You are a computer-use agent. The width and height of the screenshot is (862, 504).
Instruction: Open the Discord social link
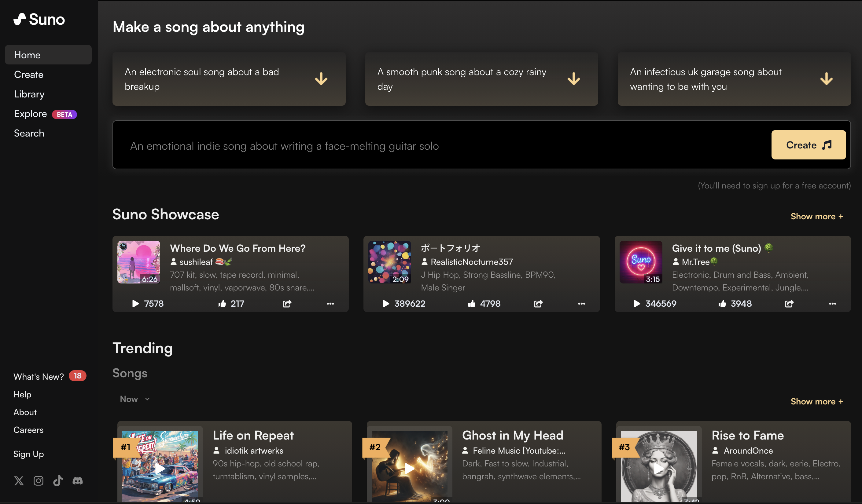tap(78, 481)
